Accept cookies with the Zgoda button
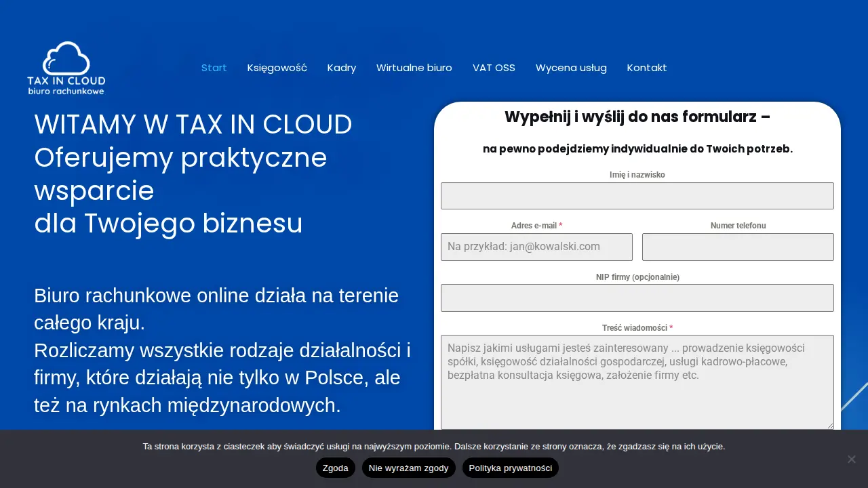This screenshot has width=868, height=488. coord(336,468)
